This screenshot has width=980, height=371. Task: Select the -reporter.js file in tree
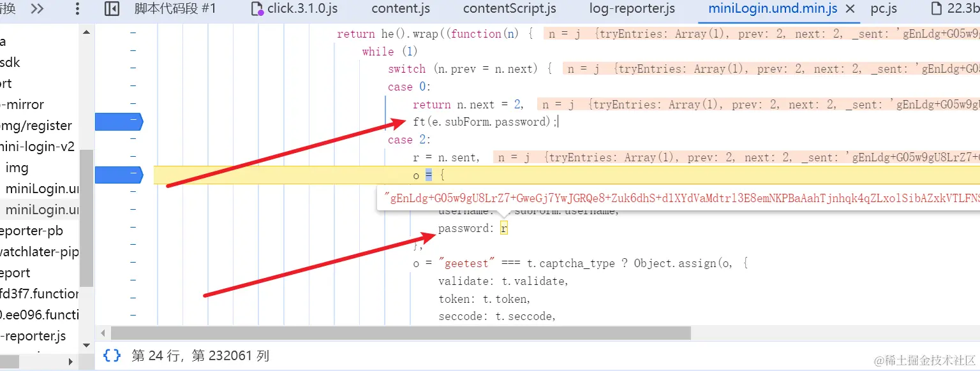[33, 336]
